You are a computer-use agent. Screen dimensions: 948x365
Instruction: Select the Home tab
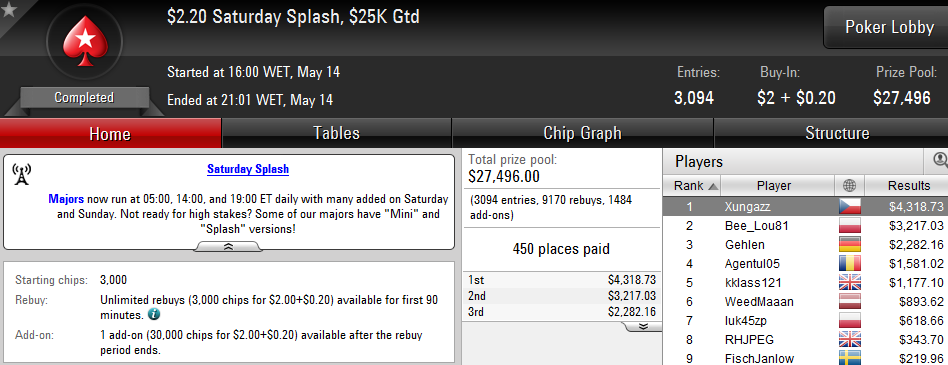pyautogui.click(x=110, y=133)
